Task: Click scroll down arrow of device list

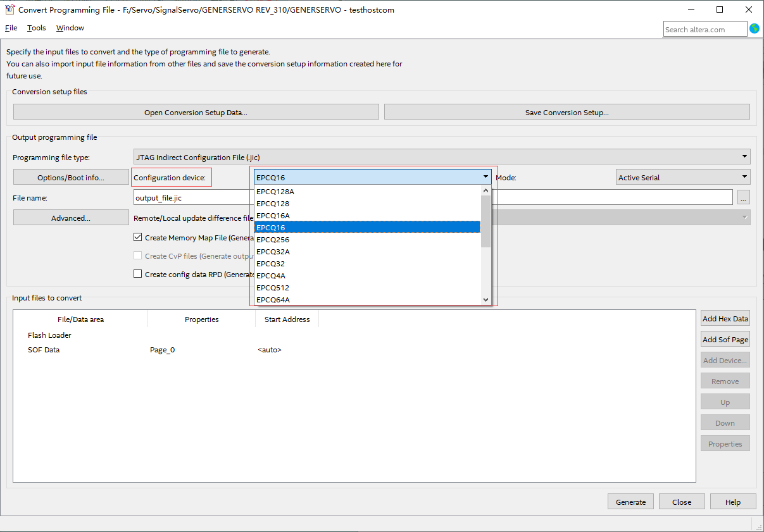Action: pos(485,299)
